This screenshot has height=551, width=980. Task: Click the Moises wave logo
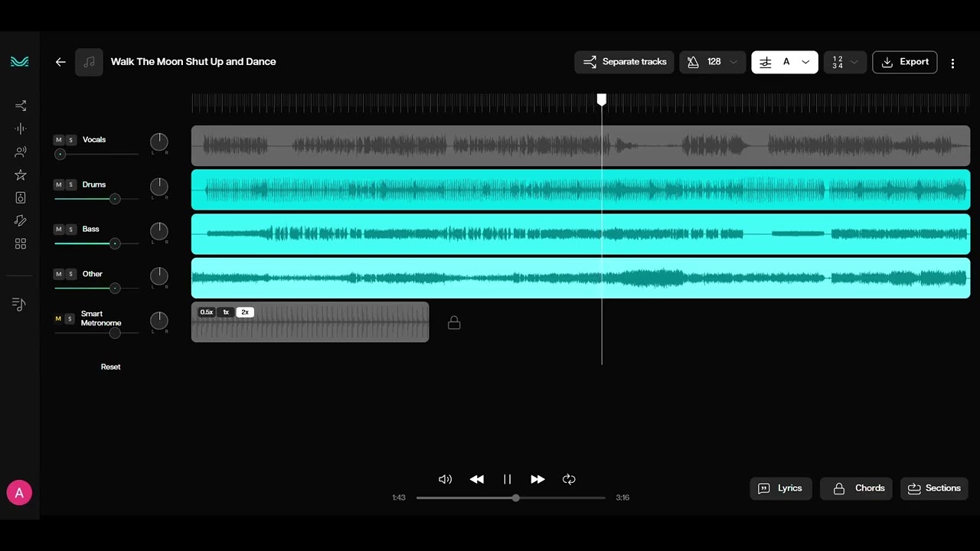pos(20,62)
